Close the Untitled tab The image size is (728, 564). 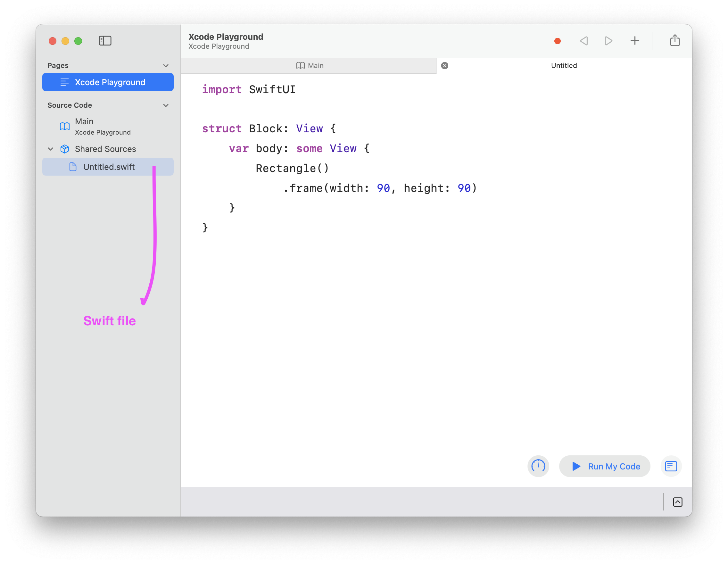pos(445,65)
